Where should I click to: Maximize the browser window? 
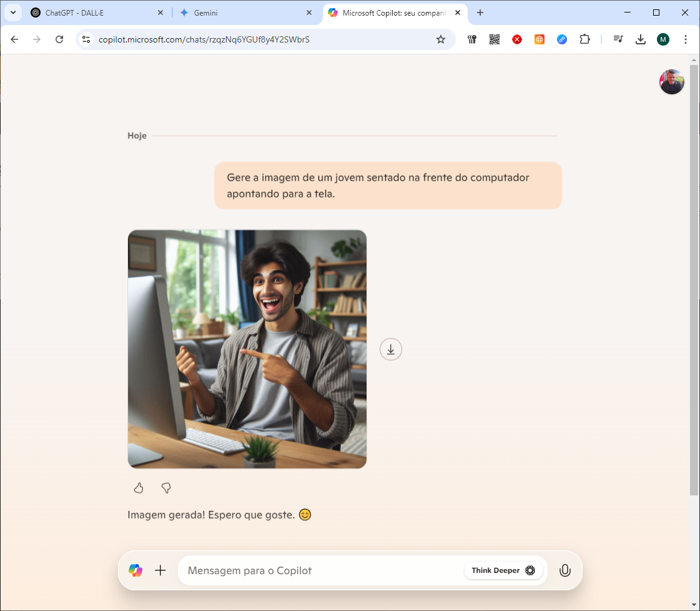[656, 12]
